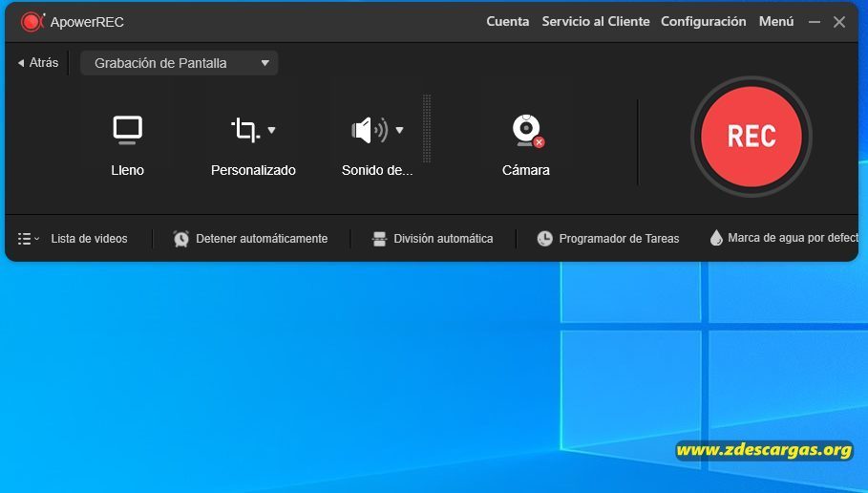The height and width of the screenshot is (493, 868).
Task: Click the División automática split icon
Action: click(x=380, y=239)
